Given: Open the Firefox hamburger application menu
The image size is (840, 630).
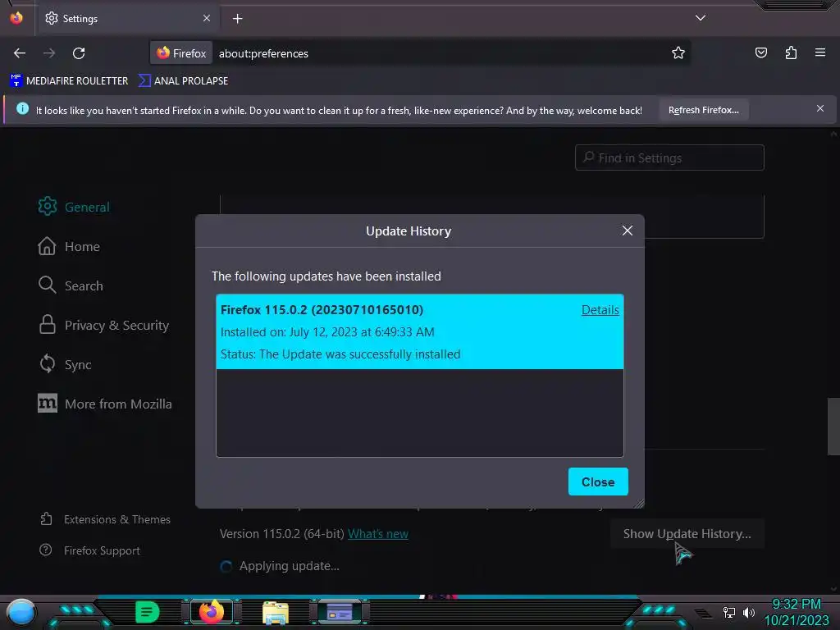Looking at the screenshot, I should 820,52.
